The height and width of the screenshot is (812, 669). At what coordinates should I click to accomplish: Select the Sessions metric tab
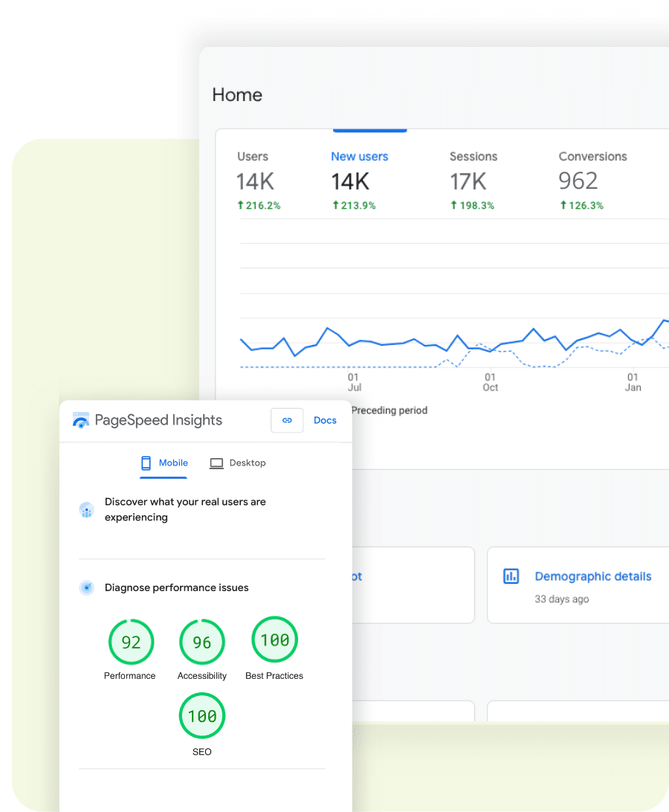[473, 181]
